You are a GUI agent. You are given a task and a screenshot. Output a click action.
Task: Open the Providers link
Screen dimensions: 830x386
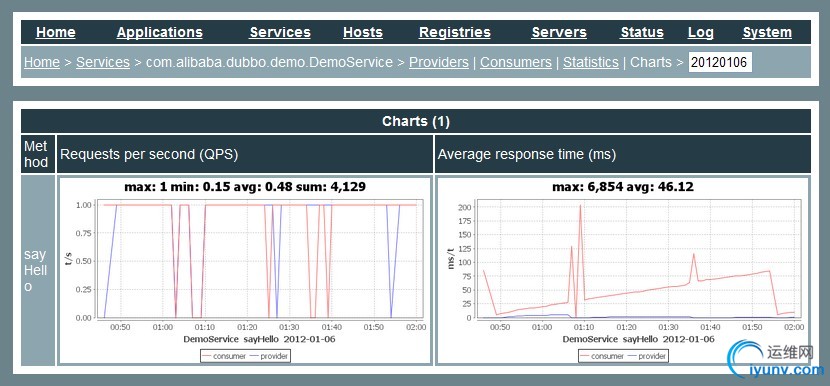coord(439,62)
